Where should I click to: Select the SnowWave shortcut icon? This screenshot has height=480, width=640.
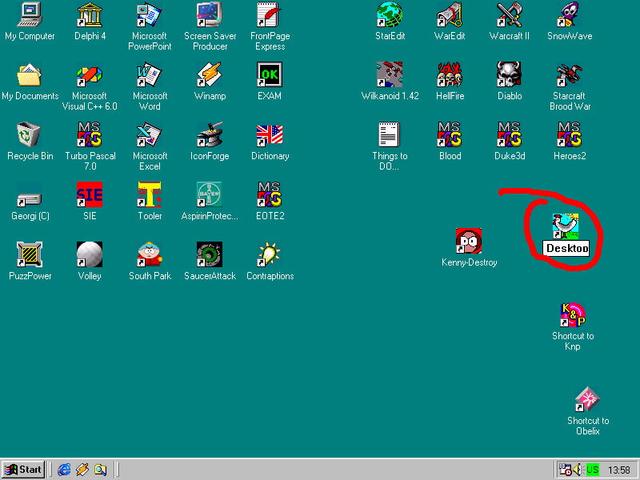[x=569, y=14]
